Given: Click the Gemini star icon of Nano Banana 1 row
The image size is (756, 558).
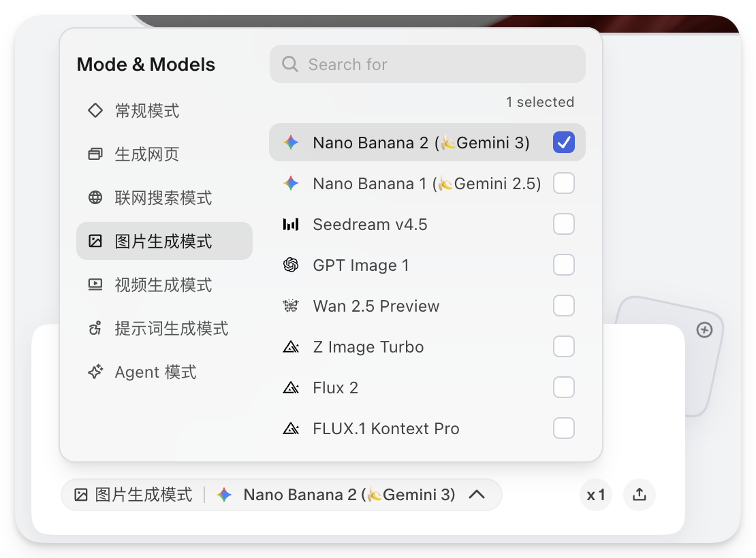Looking at the screenshot, I should coord(291,183).
